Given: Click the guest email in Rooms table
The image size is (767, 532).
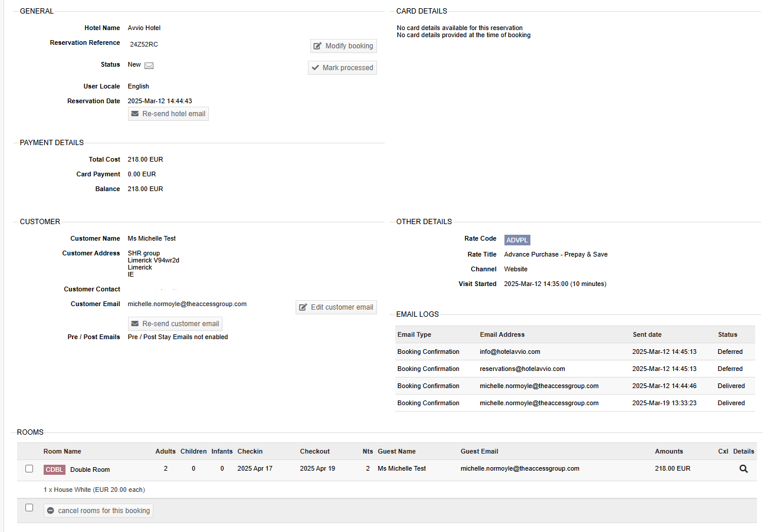Looking at the screenshot, I should [x=520, y=468].
